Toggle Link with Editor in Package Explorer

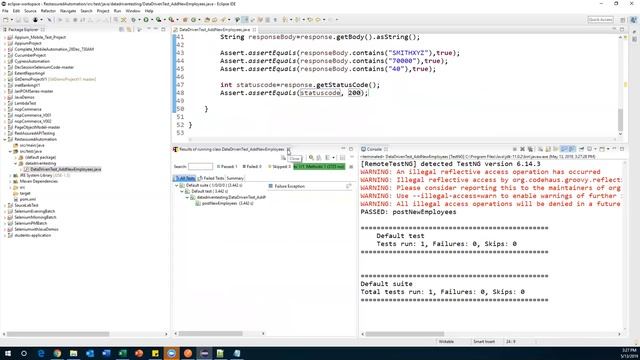click(x=129, y=29)
